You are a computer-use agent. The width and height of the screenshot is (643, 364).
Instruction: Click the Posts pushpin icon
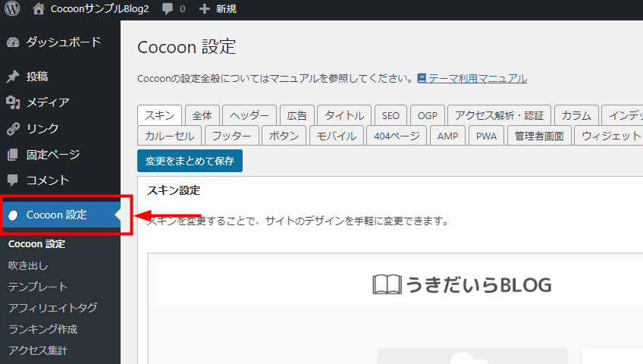13,77
